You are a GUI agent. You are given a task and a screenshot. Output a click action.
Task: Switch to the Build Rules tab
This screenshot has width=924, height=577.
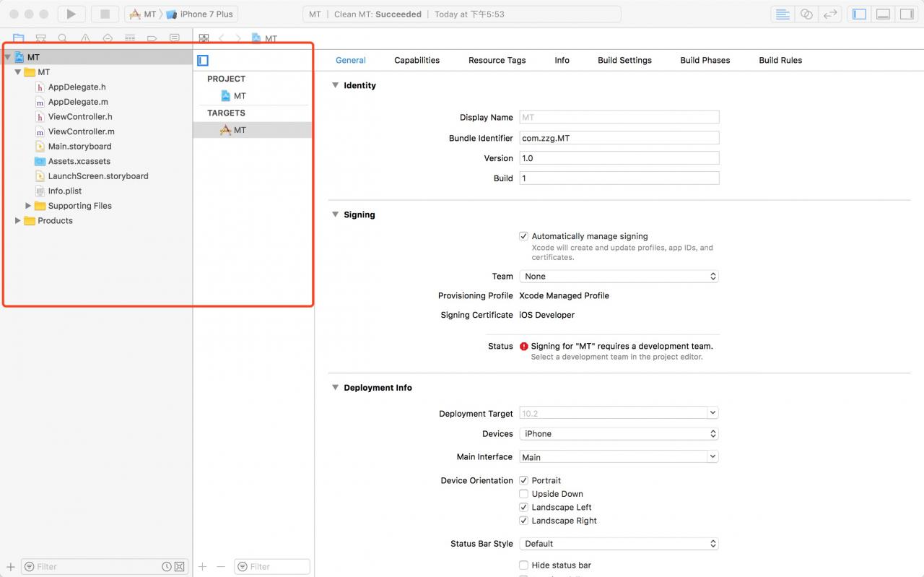point(780,60)
